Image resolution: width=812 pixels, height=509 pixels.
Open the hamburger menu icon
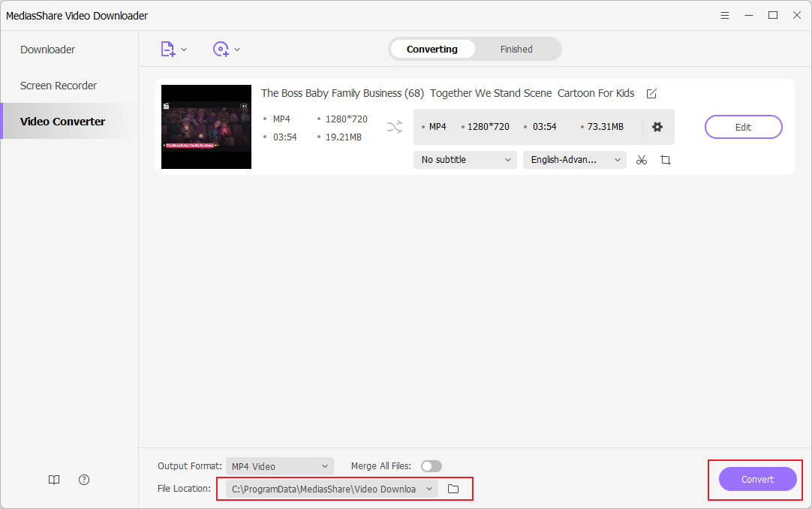(725, 16)
